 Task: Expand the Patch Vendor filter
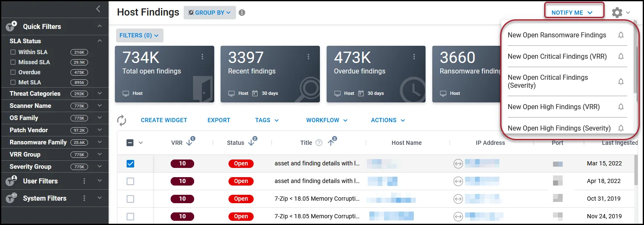(99, 130)
